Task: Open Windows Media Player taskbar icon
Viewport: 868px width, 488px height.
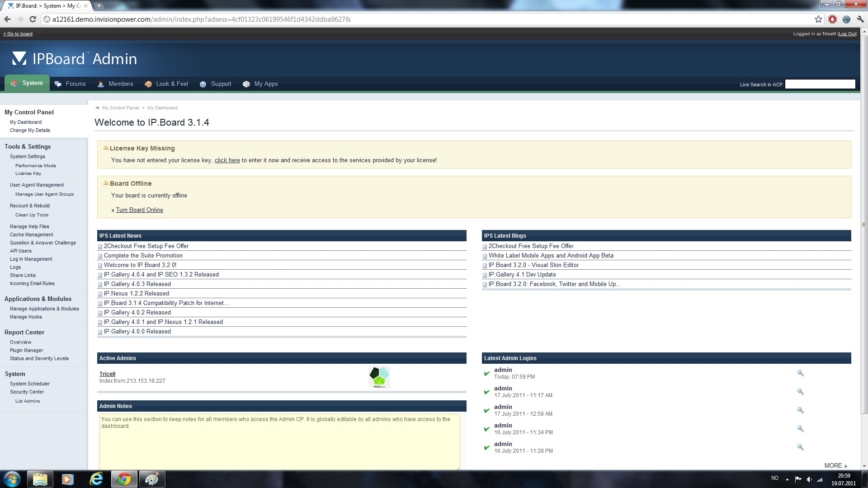Action: tap(68, 479)
